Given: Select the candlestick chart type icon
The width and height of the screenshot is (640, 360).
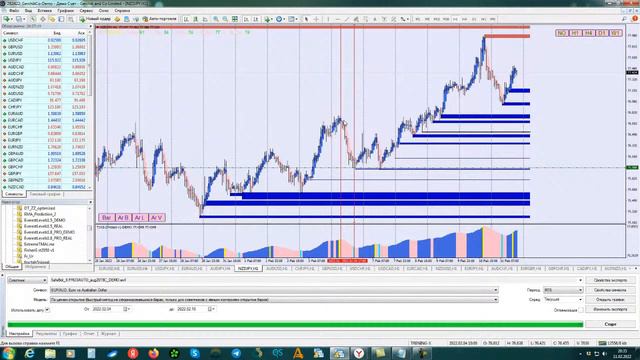Looking at the screenshot, I should point(196,19).
